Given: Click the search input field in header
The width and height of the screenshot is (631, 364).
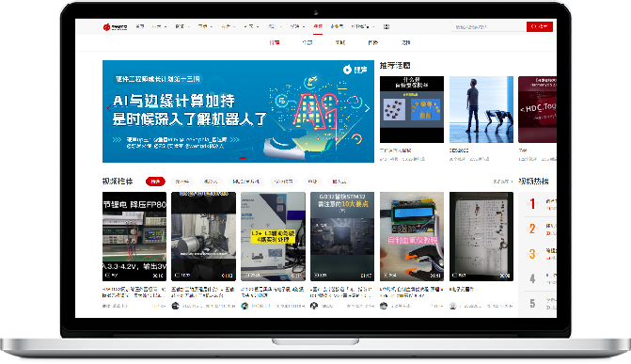Looking at the screenshot, I should [x=489, y=27].
